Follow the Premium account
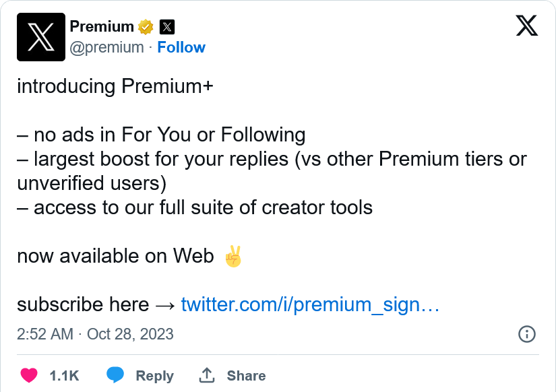The height and width of the screenshot is (392, 556). (181, 47)
